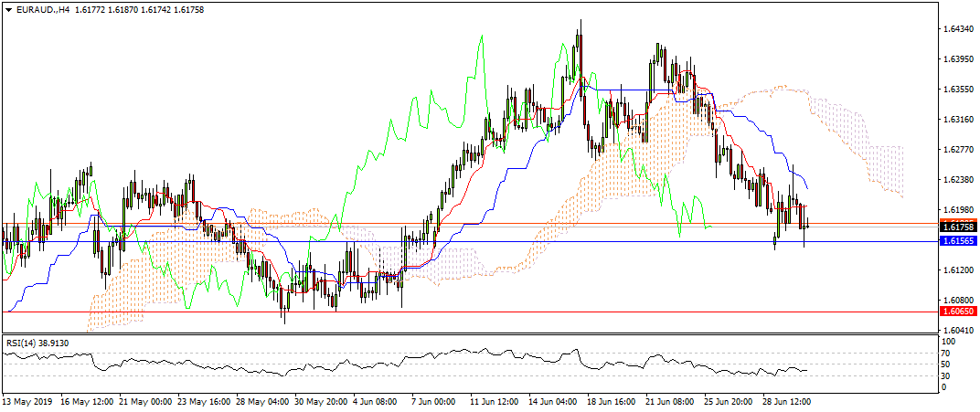Click the 28 Jun 12:00 time label
The image size is (980, 412).
coord(788,400)
